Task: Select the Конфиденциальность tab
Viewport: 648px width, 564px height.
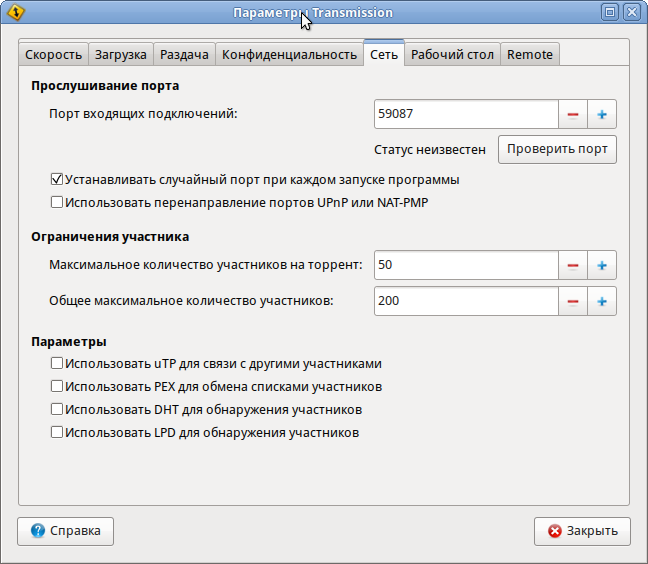Action: 289,55
